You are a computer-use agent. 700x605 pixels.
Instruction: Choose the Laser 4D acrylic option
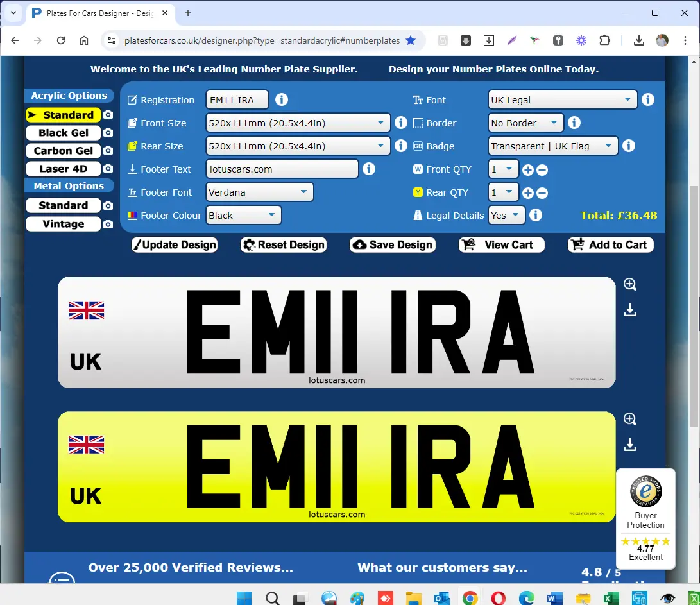pos(63,169)
